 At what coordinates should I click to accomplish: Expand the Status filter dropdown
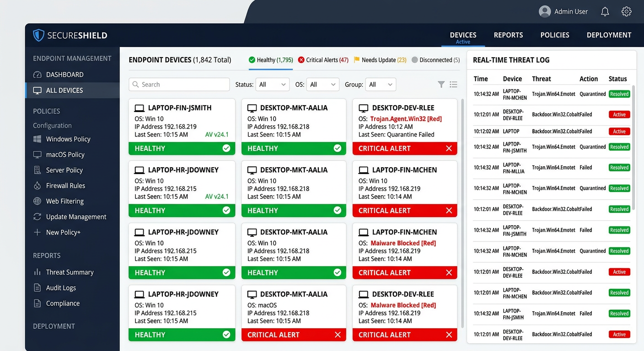click(272, 85)
